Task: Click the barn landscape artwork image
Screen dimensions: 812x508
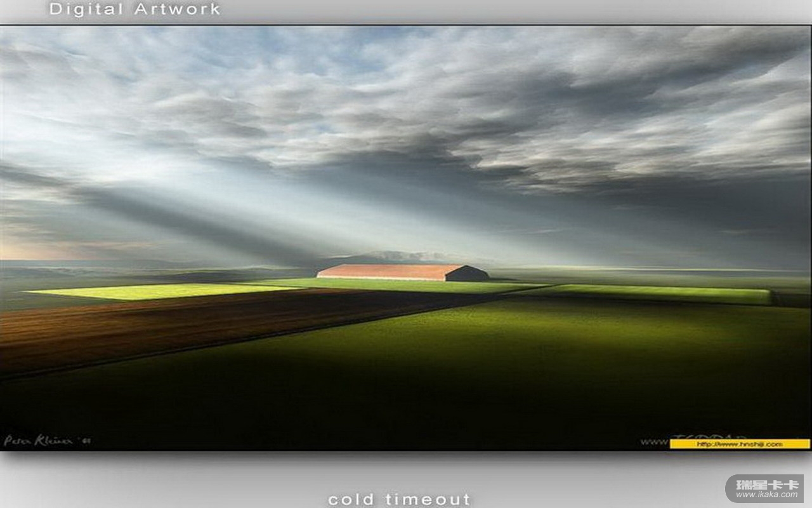Action: pyautogui.click(x=405, y=238)
